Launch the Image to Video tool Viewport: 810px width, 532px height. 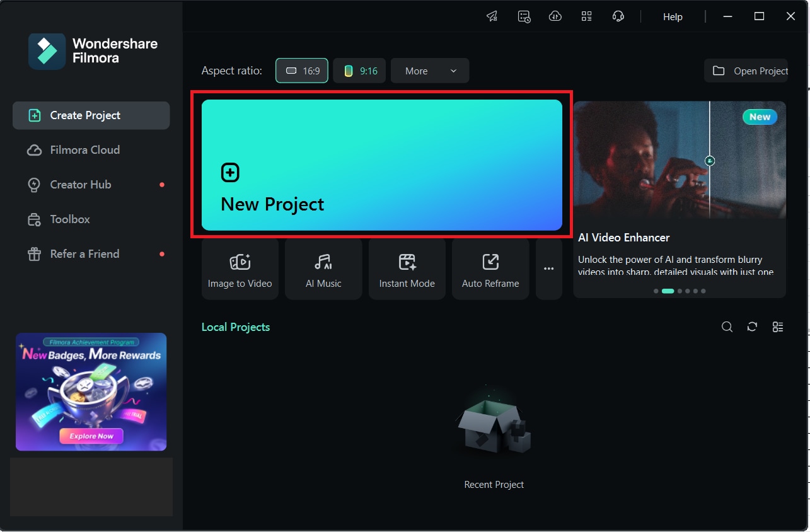click(240, 269)
